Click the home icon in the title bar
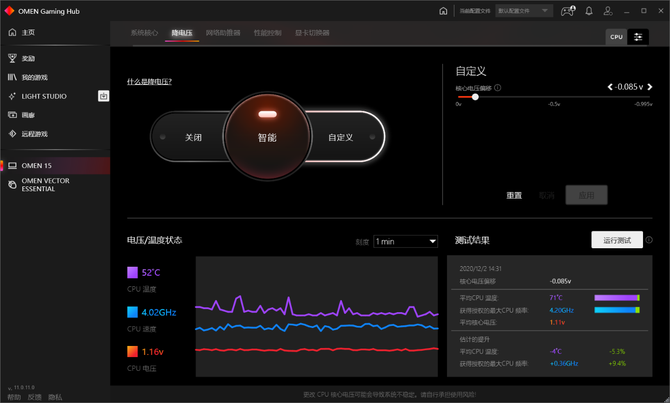This screenshot has height=403, width=670. click(x=443, y=11)
